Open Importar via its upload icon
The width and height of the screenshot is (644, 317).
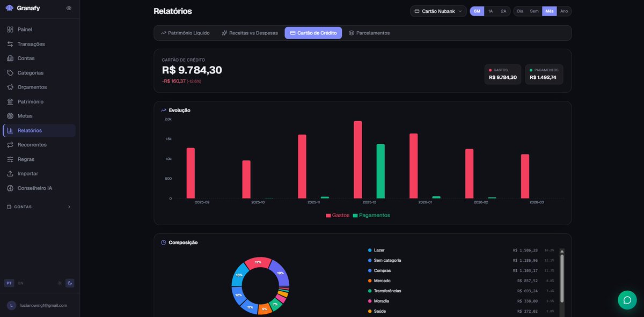tap(10, 174)
